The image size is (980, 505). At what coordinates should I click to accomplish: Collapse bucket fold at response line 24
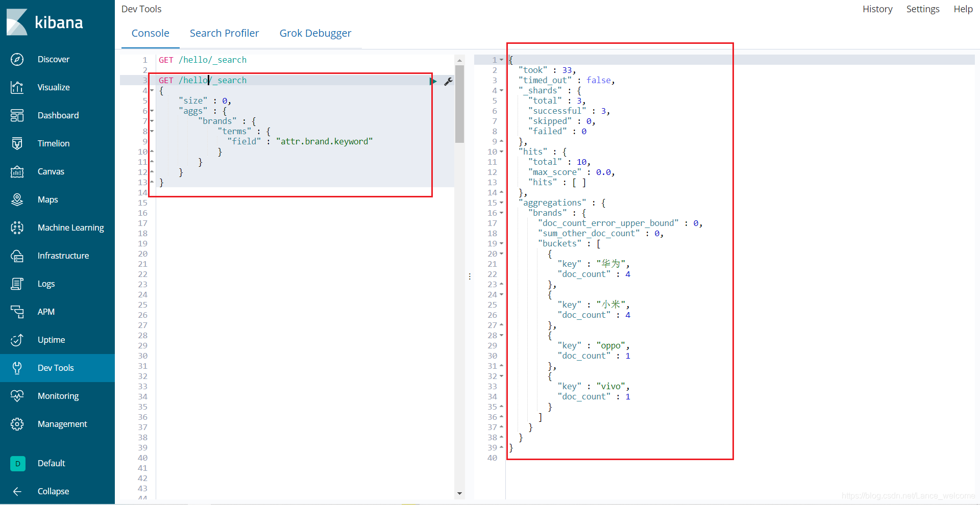point(501,295)
